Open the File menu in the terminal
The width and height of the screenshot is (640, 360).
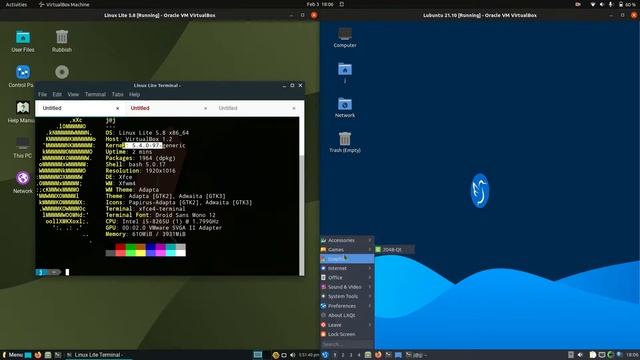(x=42, y=94)
